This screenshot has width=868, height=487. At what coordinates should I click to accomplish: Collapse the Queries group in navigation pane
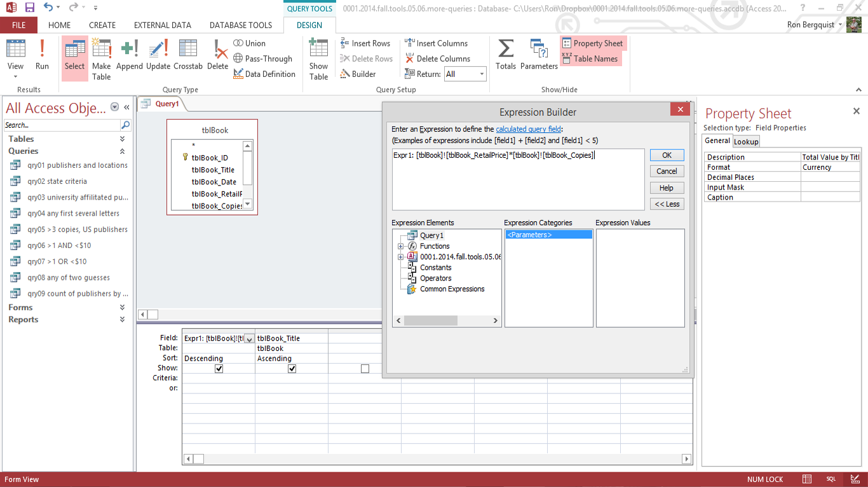point(122,151)
